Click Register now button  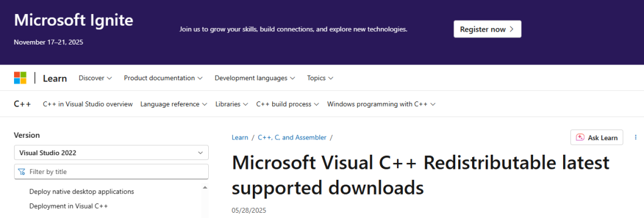(487, 29)
